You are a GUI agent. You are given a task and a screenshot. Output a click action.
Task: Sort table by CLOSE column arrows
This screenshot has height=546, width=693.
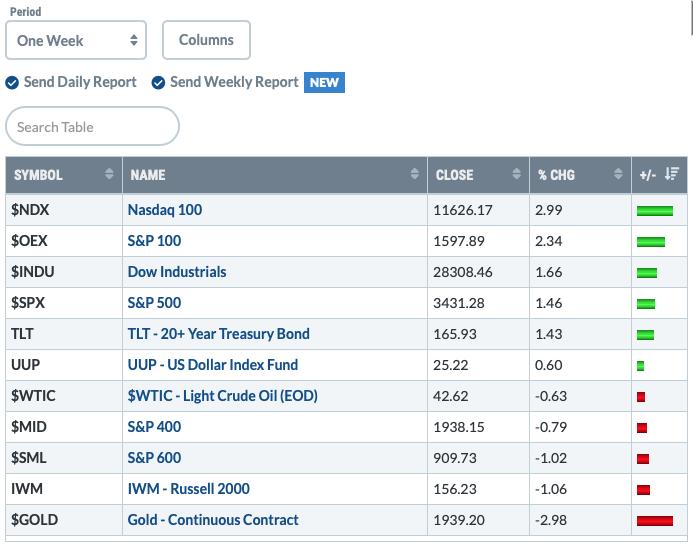(x=516, y=174)
